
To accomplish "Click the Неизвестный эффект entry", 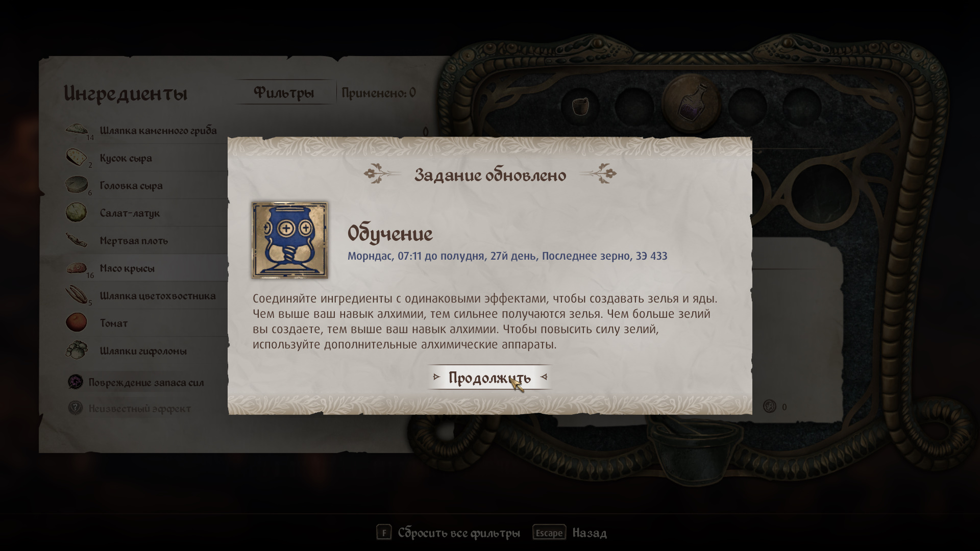I will pyautogui.click(x=130, y=409).
